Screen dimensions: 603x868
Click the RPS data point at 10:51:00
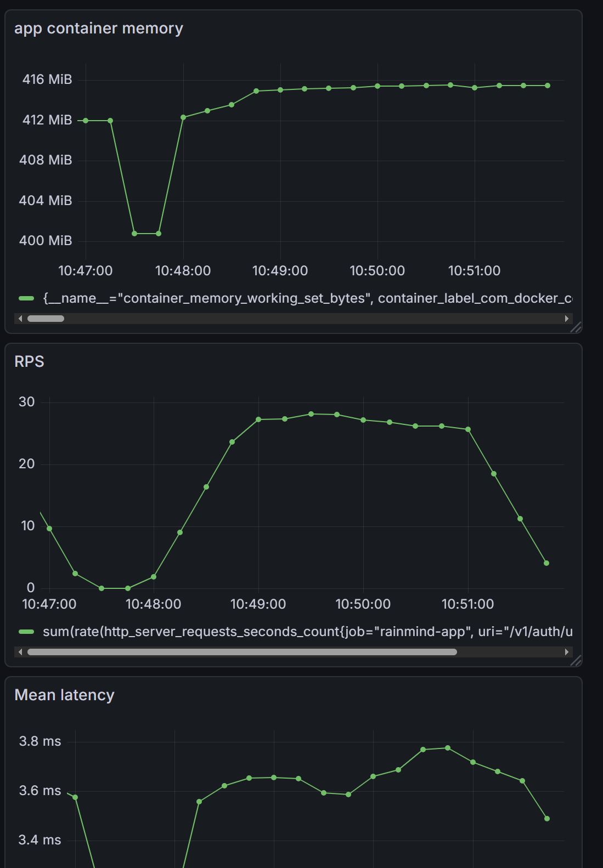(x=468, y=429)
